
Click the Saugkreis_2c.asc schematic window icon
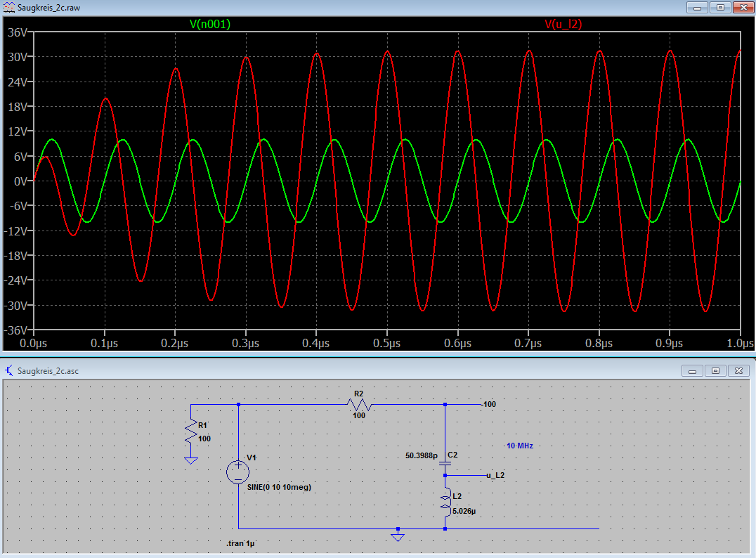tap(8, 370)
